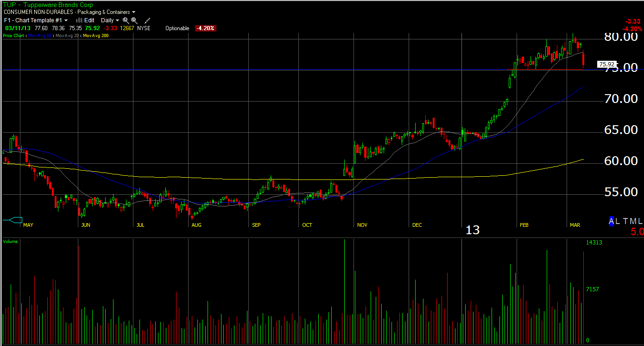Screen dimensions: 644x346
Task: Click the white 75.92 price marker
Action: (606, 64)
